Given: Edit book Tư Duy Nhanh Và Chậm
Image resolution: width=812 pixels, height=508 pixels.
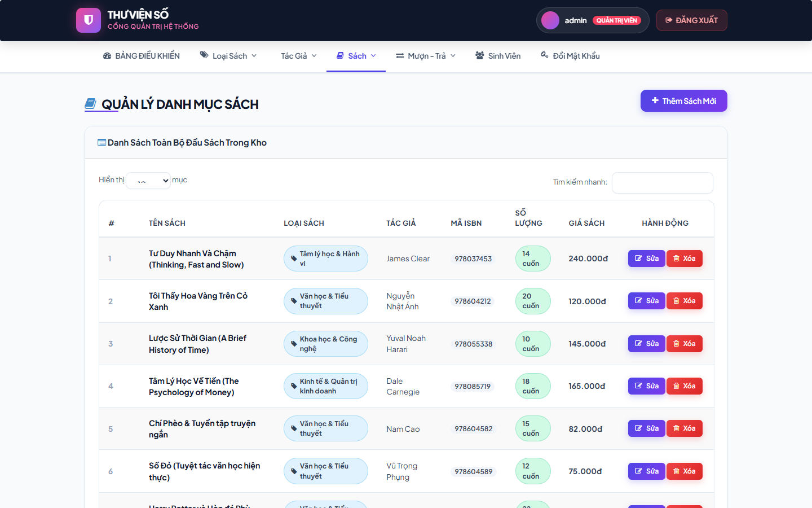Looking at the screenshot, I should [x=647, y=259].
